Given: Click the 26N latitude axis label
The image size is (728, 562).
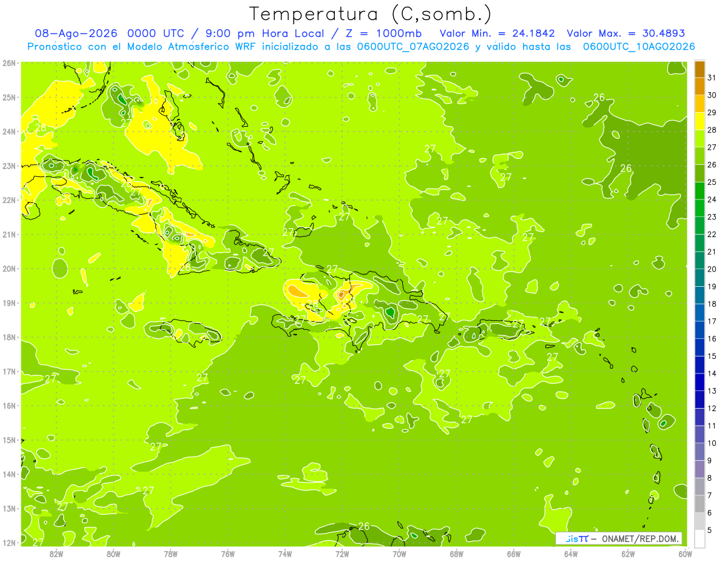Looking at the screenshot, I should (9, 63).
